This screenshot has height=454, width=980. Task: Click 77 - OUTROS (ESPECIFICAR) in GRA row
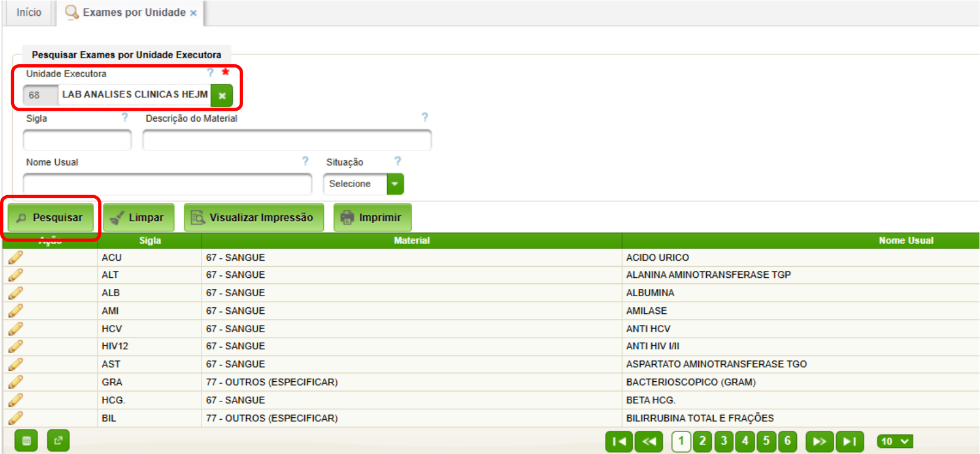click(272, 382)
